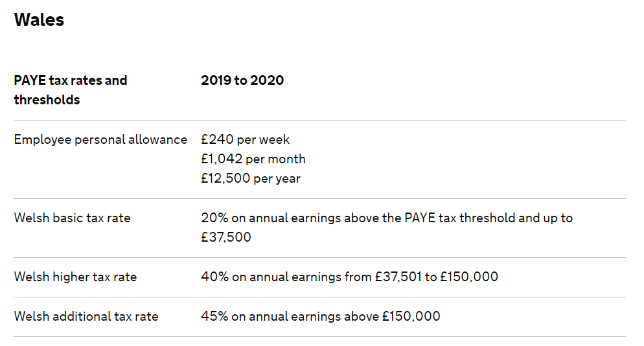This screenshot has height=346, width=644.
Task: Click the £240 per week value
Action: (x=245, y=140)
